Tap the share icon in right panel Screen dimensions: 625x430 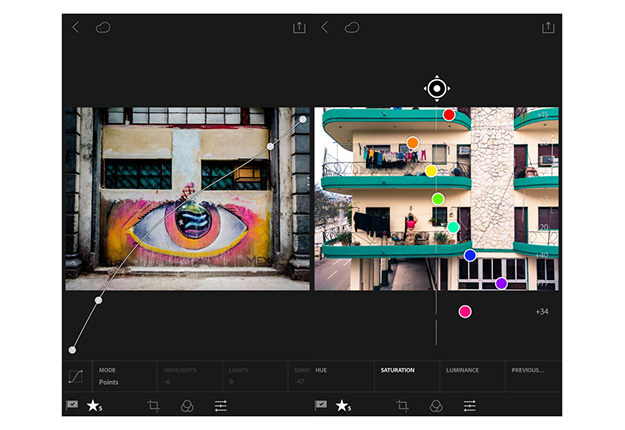547,28
